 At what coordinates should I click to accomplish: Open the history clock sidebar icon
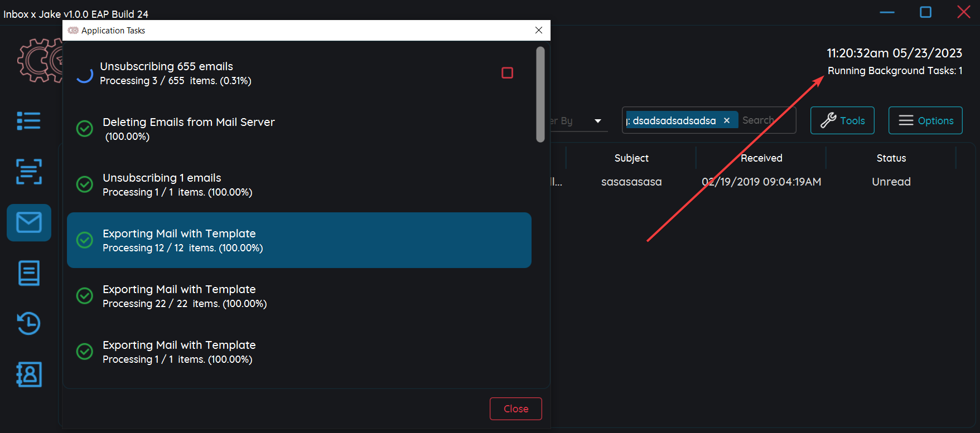[28, 323]
